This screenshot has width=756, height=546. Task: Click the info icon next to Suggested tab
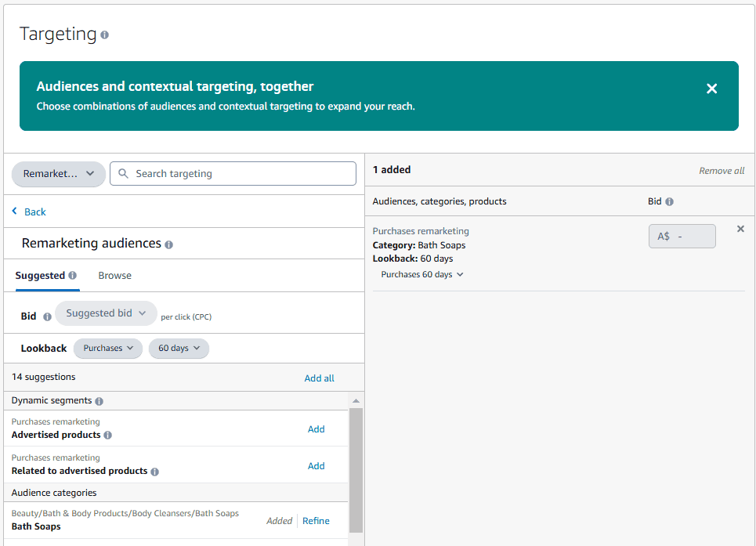point(73,276)
